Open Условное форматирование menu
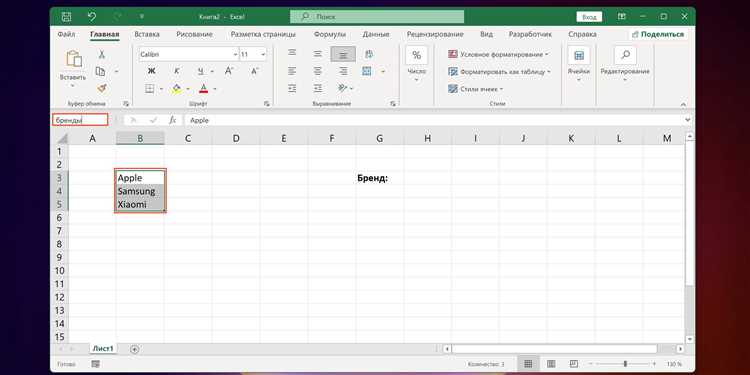 498,55
